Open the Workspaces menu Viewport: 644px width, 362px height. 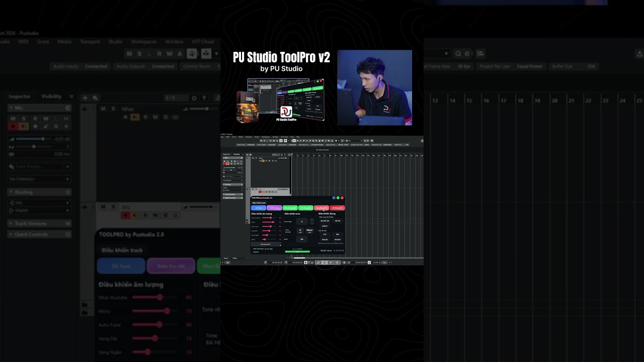[266, 137]
